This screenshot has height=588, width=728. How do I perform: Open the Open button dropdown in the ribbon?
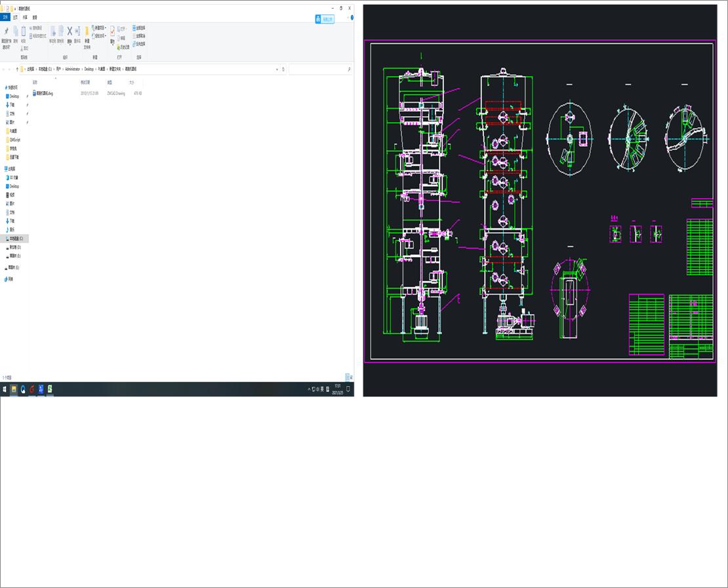click(121, 29)
